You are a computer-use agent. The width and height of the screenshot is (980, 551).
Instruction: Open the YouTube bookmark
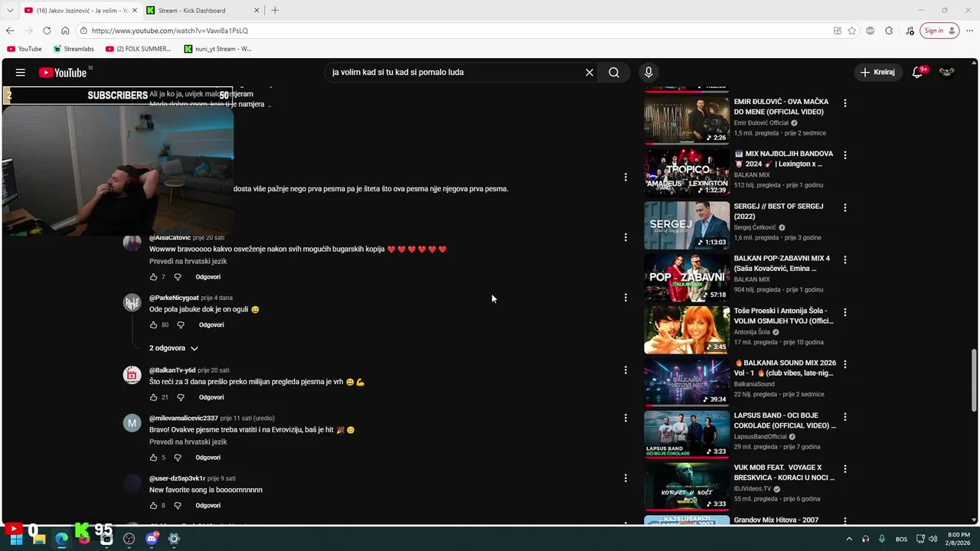tap(24, 49)
